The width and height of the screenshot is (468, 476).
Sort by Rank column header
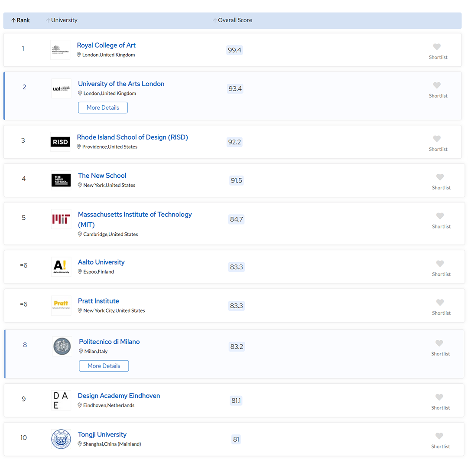pyautogui.click(x=20, y=20)
